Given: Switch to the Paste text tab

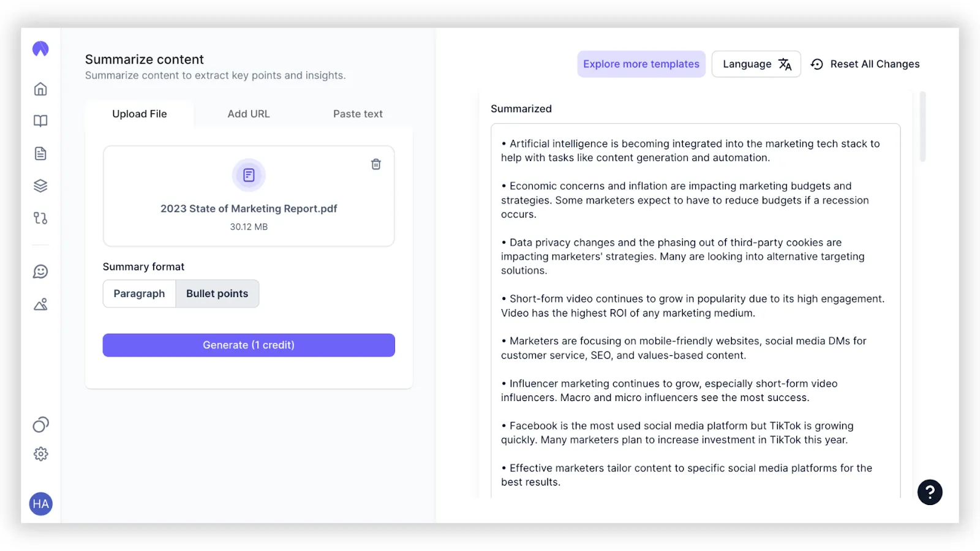Looking at the screenshot, I should tap(358, 114).
